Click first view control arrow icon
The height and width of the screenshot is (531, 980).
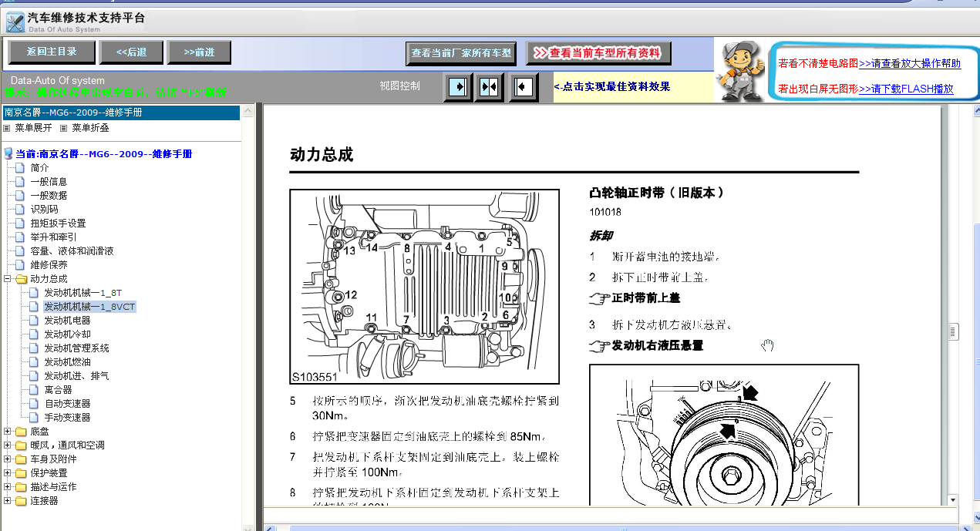[458, 87]
